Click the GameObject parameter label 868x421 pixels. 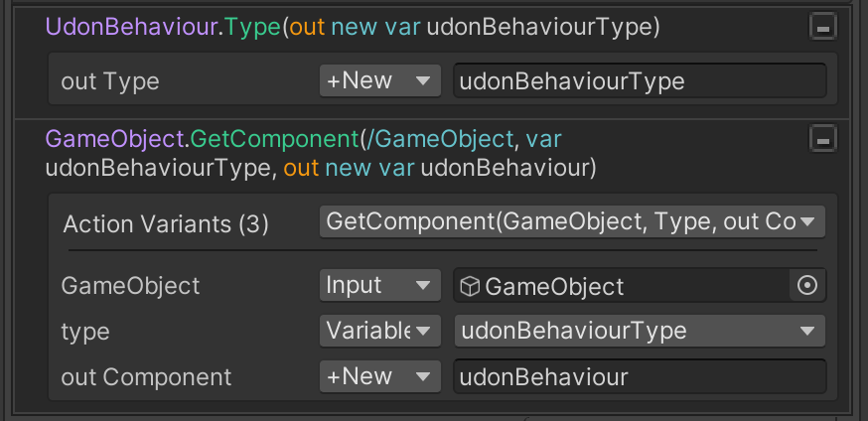(x=131, y=286)
